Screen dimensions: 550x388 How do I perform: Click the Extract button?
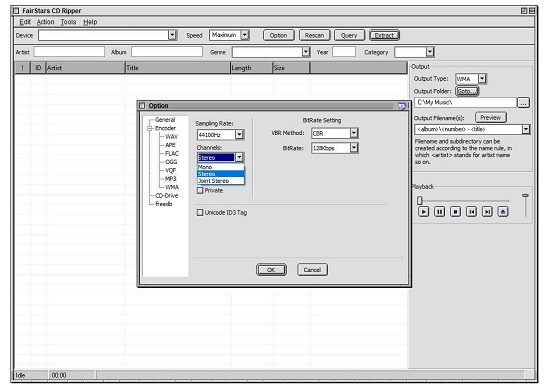384,35
